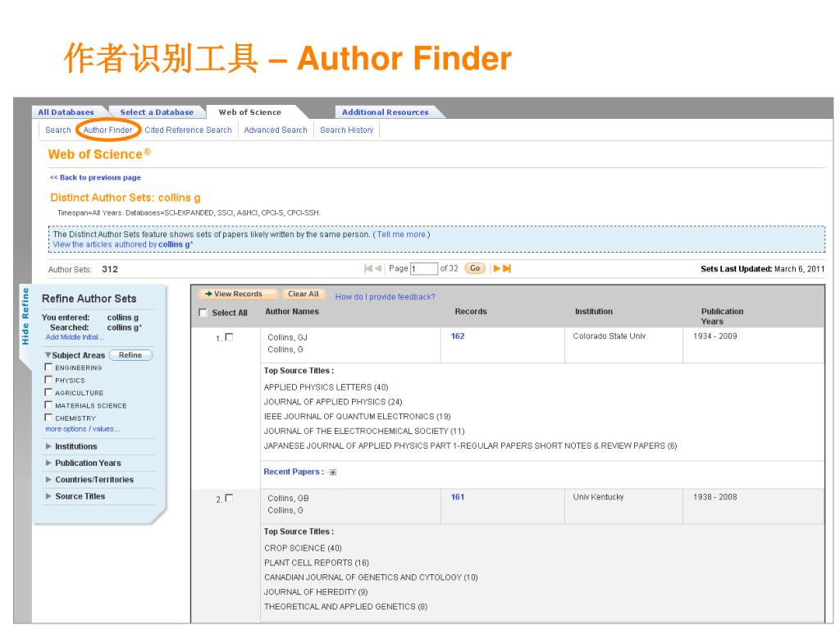Open Search History
840x630 pixels.
tap(347, 130)
